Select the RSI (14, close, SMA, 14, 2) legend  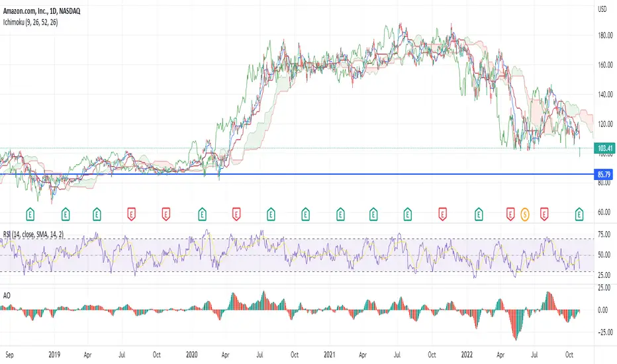coord(34,234)
